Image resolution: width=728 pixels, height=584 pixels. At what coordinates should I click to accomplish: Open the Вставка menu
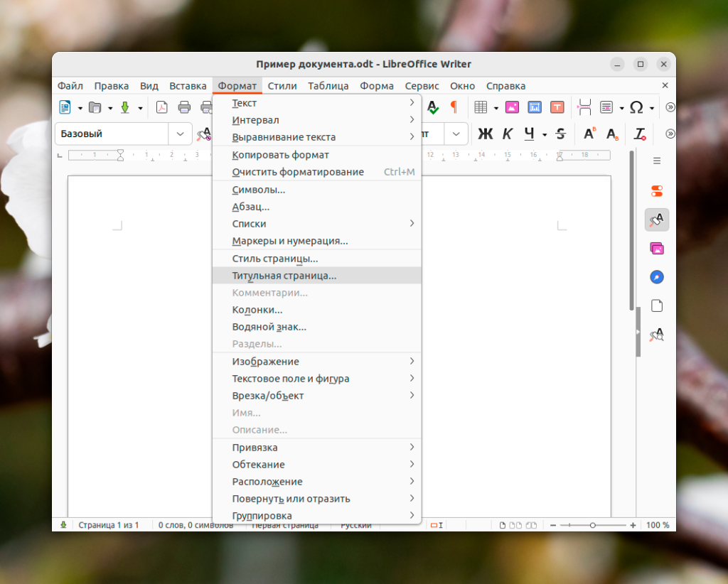coord(188,86)
